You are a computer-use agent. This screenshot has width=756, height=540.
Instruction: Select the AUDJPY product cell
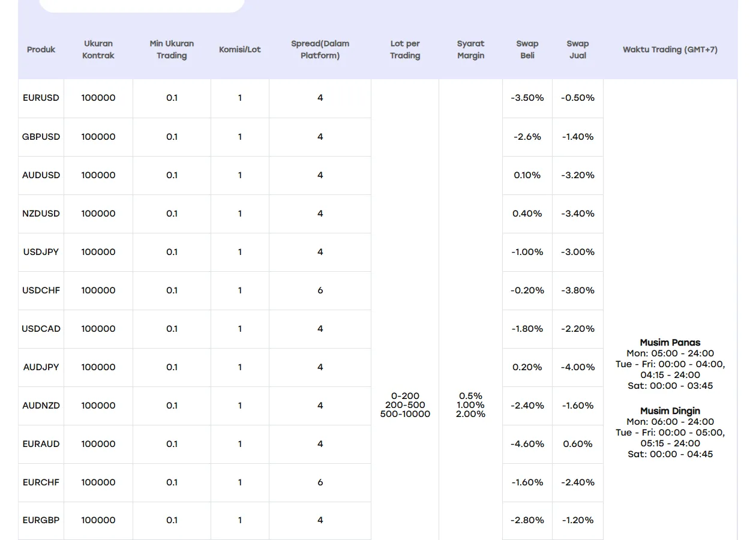(x=41, y=367)
